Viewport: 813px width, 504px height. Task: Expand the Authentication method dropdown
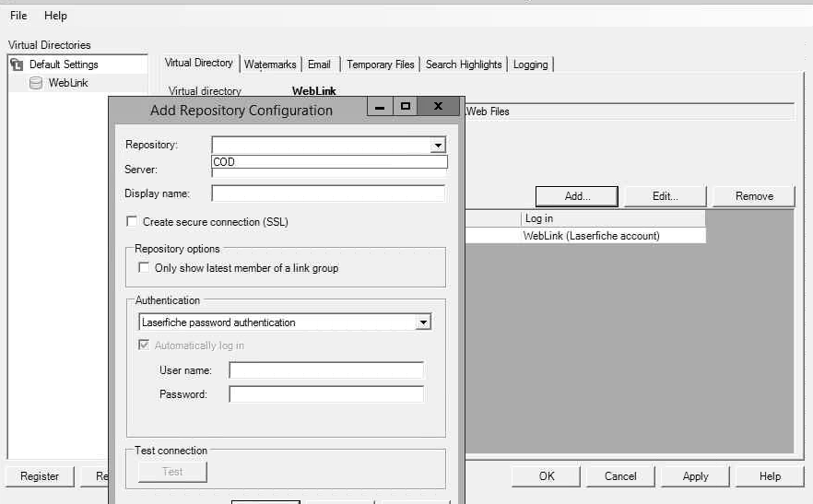click(422, 322)
